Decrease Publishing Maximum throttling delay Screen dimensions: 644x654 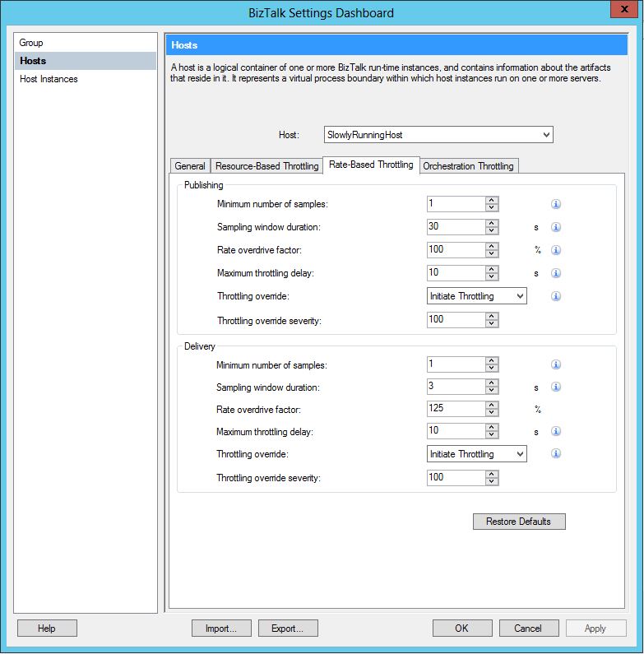(492, 276)
